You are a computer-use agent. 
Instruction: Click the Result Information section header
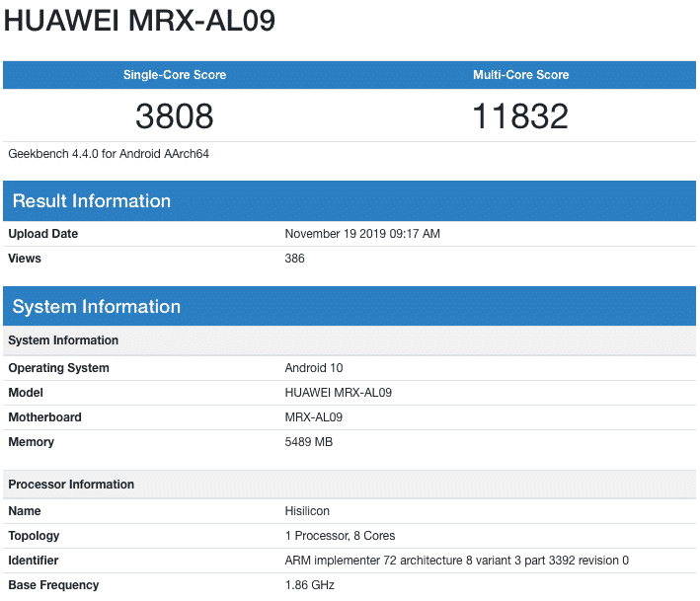(x=350, y=200)
